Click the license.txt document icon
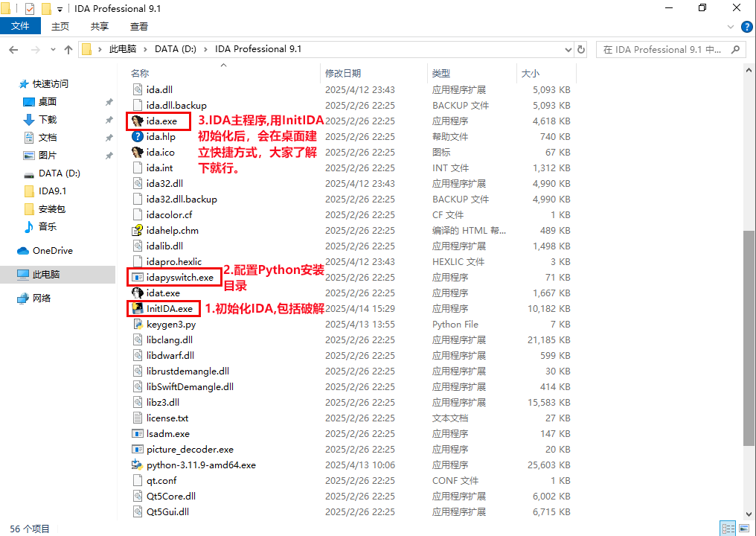Screen dimensions: 756x536 tap(138, 418)
